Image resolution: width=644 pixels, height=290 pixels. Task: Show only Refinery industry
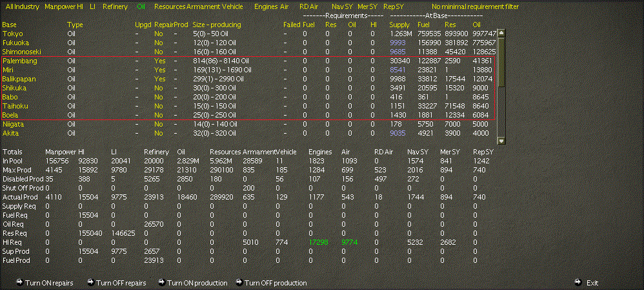pos(115,7)
